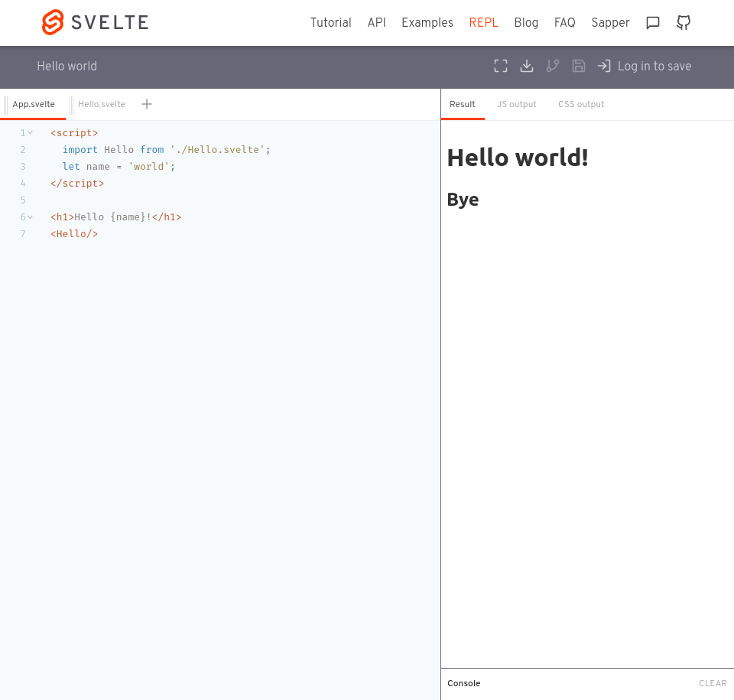Go to Examples page
Viewport: 734px width, 700px height.
point(427,22)
